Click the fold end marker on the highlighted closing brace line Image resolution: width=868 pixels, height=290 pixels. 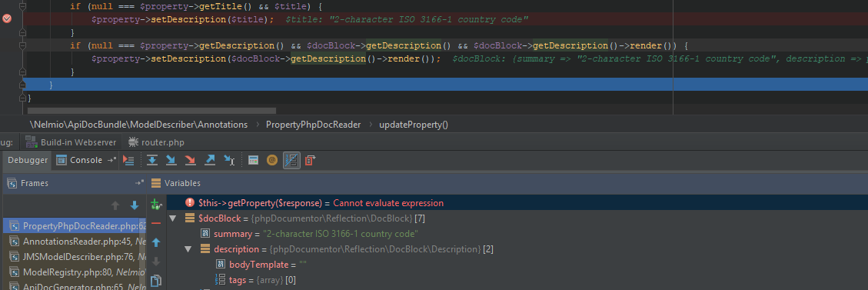coord(23,85)
